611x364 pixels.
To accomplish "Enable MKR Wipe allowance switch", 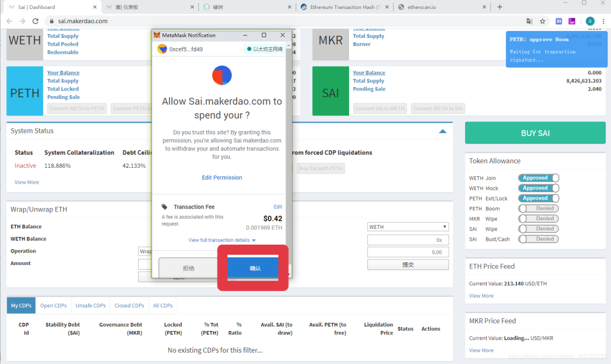I will tap(539, 218).
